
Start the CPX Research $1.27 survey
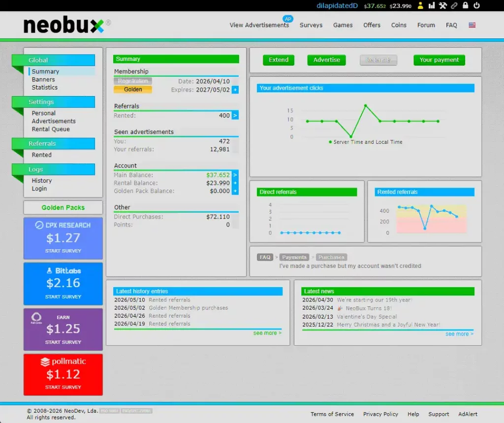pos(63,238)
